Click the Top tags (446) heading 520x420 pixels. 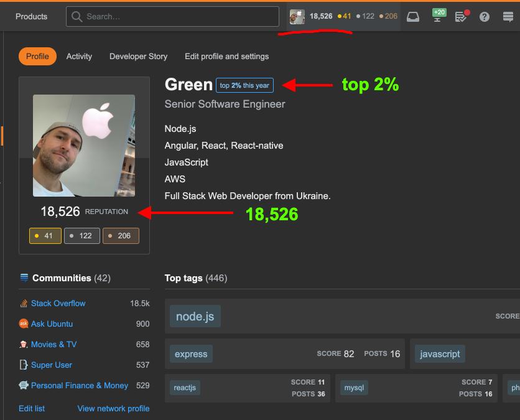click(x=196, y=278)
